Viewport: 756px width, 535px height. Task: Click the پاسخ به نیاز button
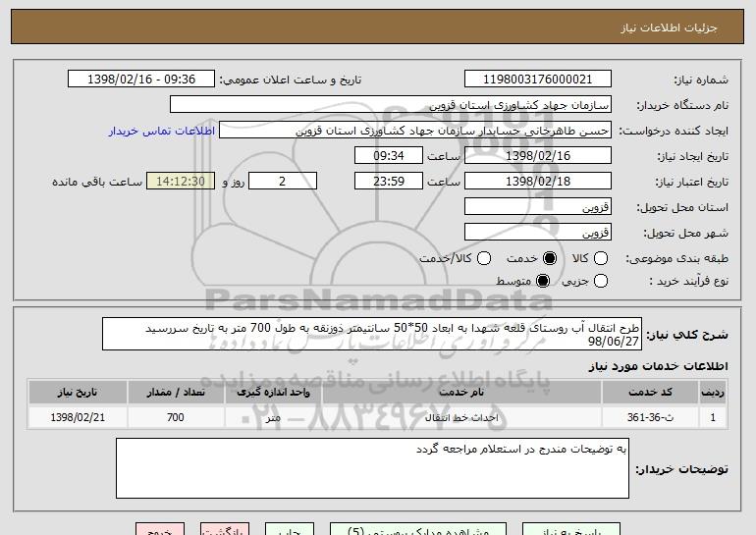click(571, 529)
